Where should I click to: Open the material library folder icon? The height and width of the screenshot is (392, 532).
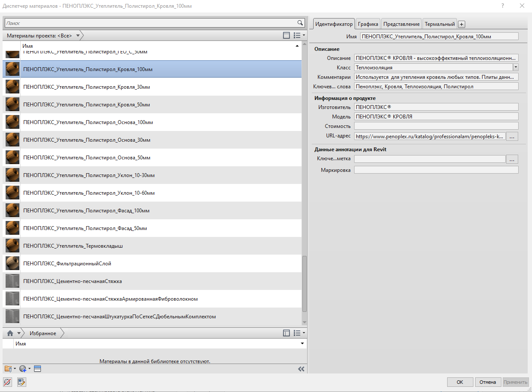click(x=8, y=369)
